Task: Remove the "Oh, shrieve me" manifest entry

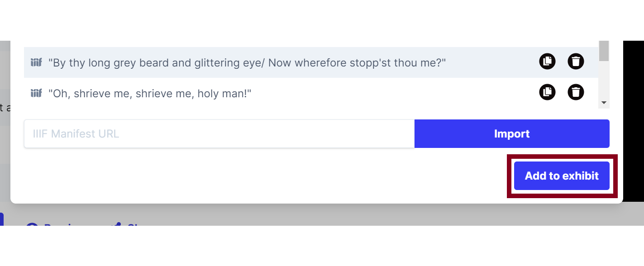Action: tap(576, 92)
